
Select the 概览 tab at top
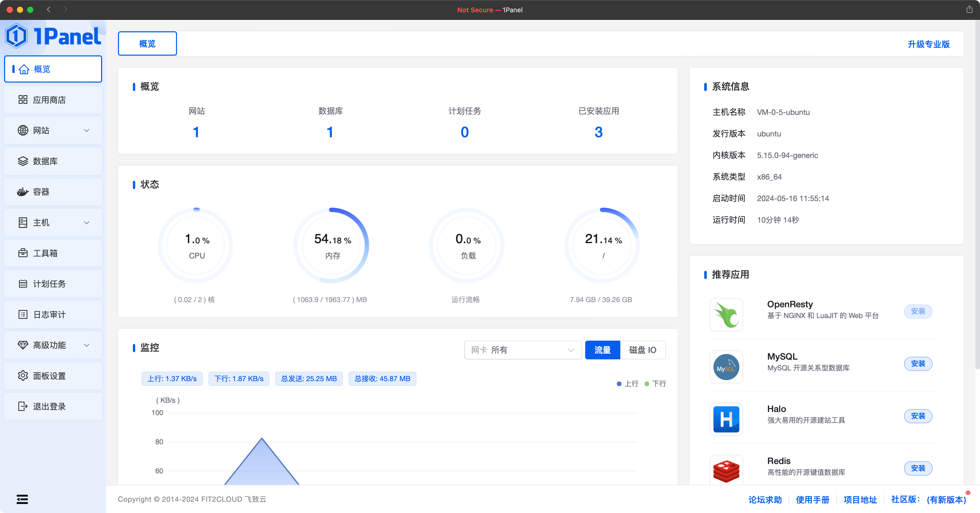(147, 44)
